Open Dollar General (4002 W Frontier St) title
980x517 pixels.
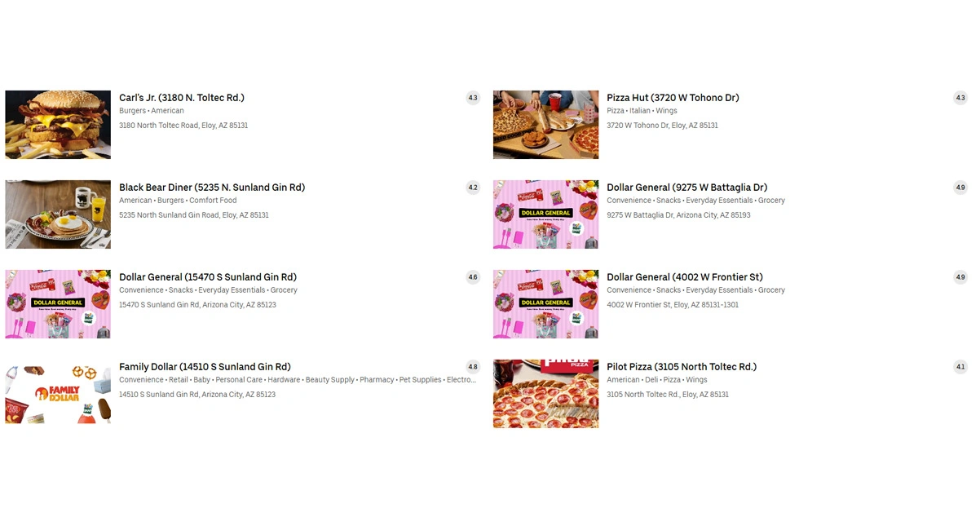[x=685, y=277]
